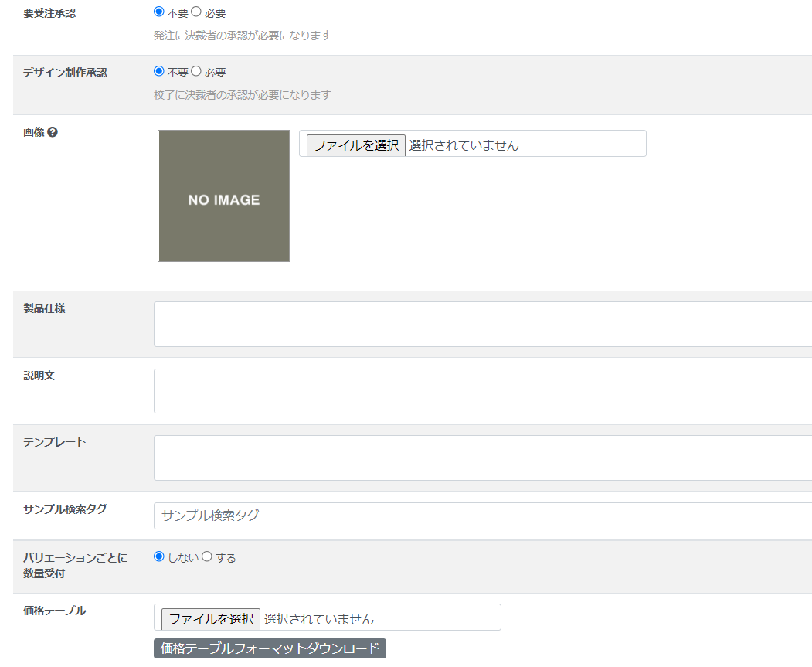Click the NO IMAGE placeholder thumbnail
Image resolution: width=812 pixels, height=667 pixels.
coord(224,196)
